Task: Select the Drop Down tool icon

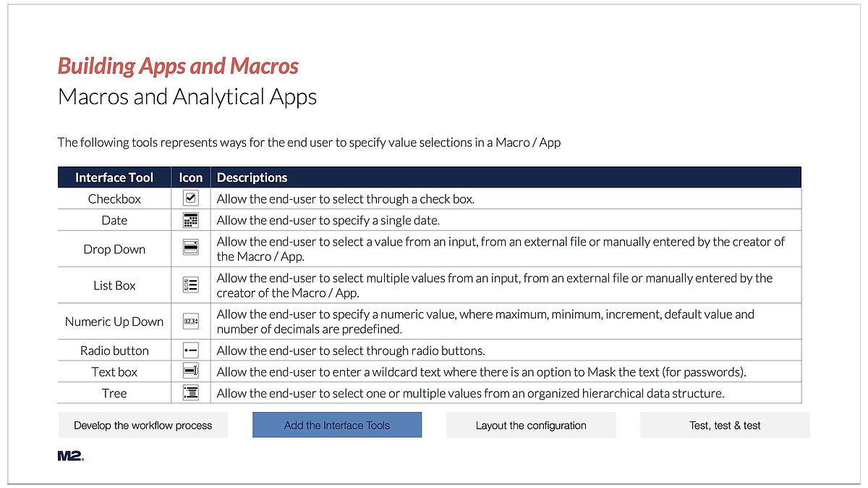Action: [191, 248]
